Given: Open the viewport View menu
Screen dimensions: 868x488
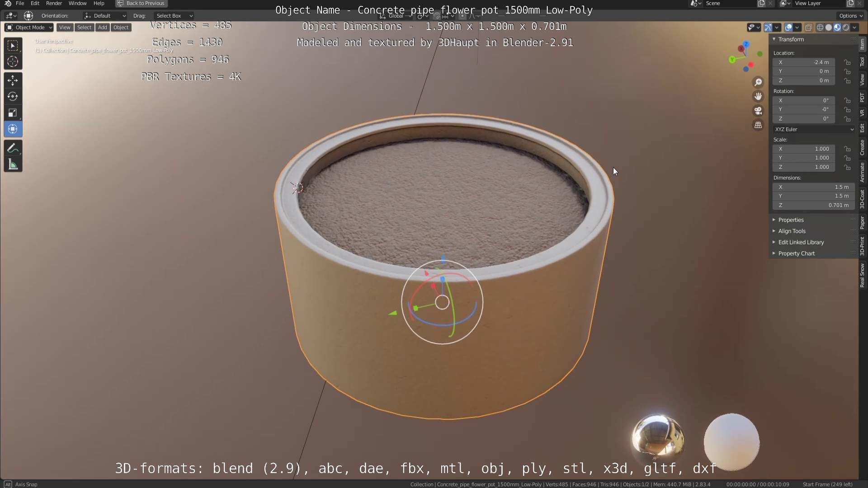Looking at the screenshot, I should tap(65, 28).
